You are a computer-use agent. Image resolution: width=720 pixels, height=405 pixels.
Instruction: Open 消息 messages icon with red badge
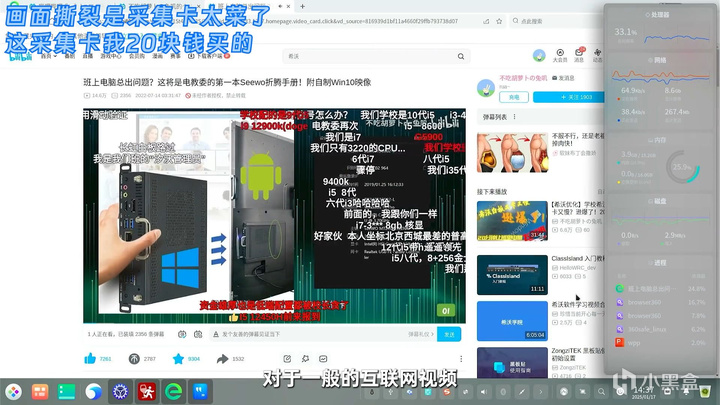(x=579, y=55)
